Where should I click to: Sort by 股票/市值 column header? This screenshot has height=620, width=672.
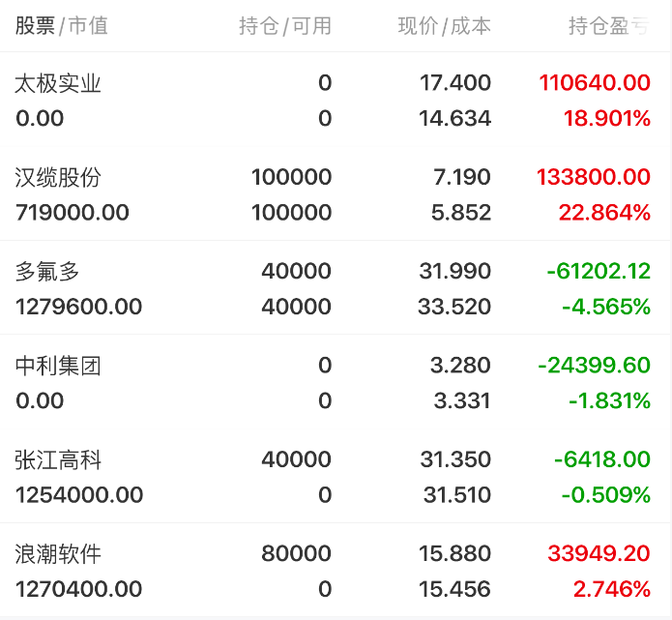click(61, 26)
